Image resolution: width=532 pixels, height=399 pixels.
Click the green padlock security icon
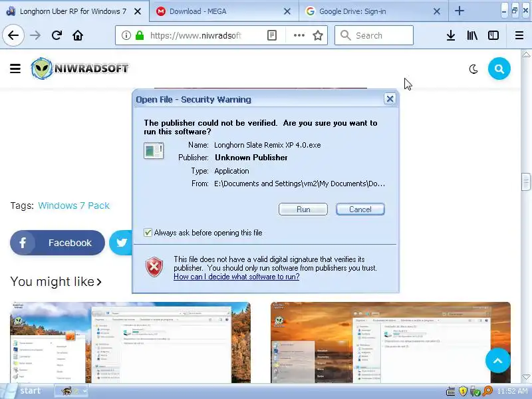pyautogui.click(x=140, y=35)
